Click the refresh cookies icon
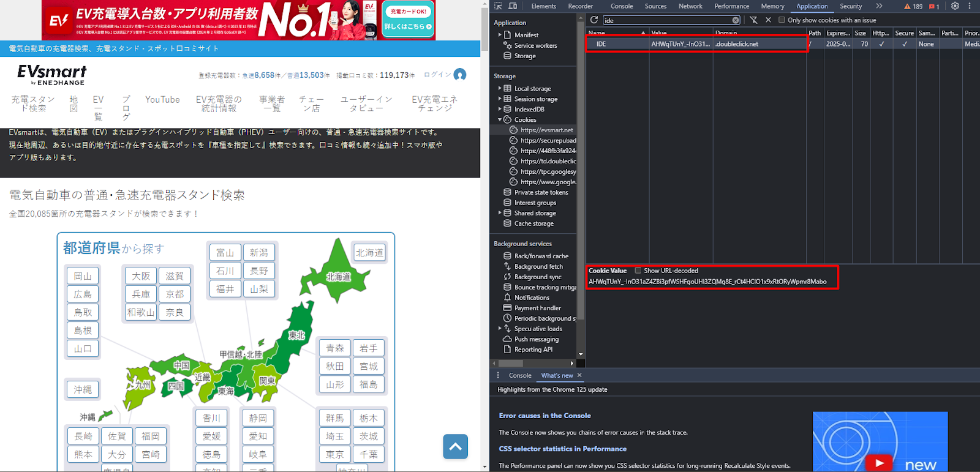The image size is (980, 472). click(x=594, y=20)
